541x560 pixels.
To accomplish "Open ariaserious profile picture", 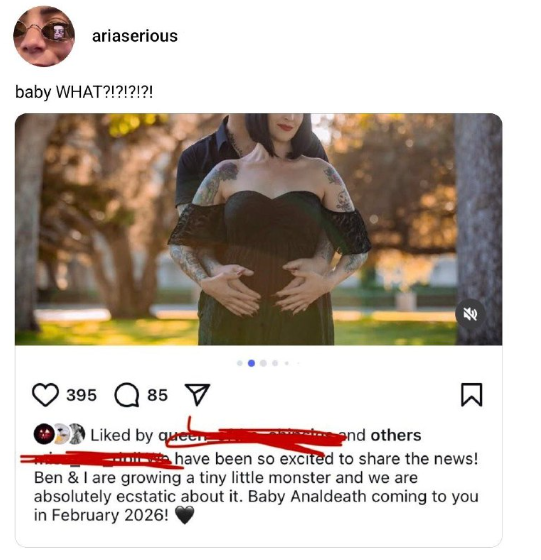I will click(x=44, y=36).
